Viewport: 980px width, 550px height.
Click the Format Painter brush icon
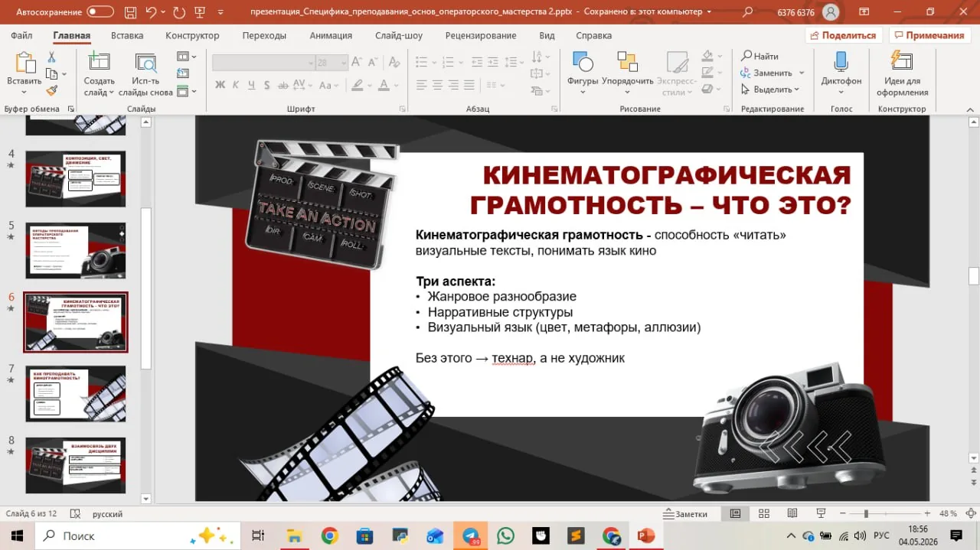tap(51, 90)
